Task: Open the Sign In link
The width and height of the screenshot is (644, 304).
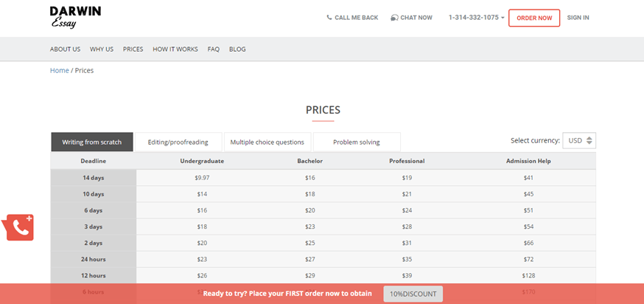Action: (578, 18)
